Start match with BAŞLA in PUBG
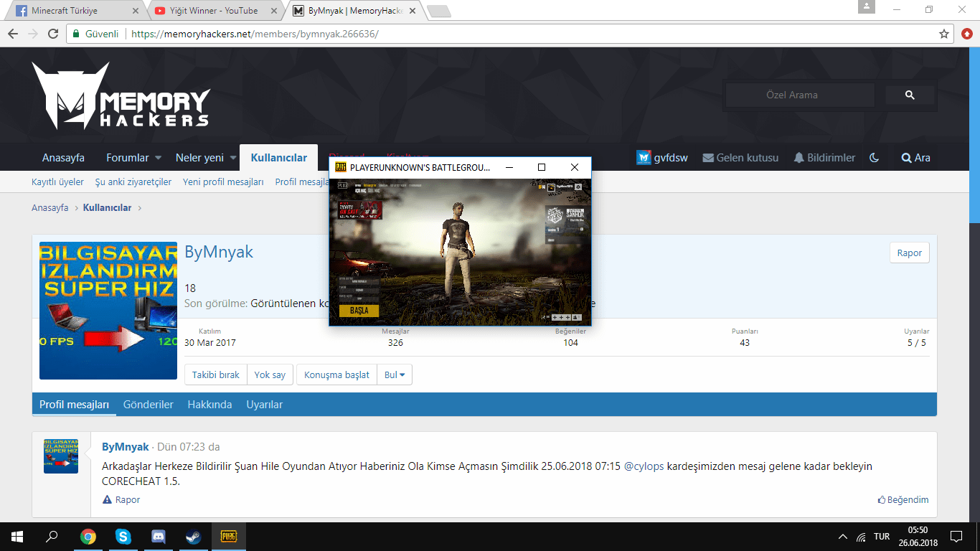 (359, 311)
